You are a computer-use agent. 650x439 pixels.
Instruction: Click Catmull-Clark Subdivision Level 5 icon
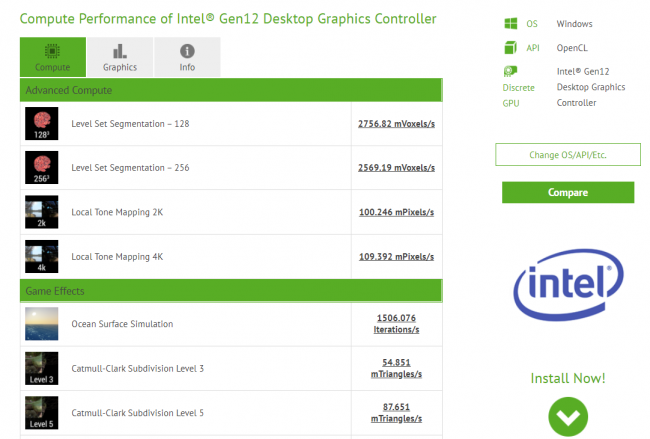coord(42,412)
